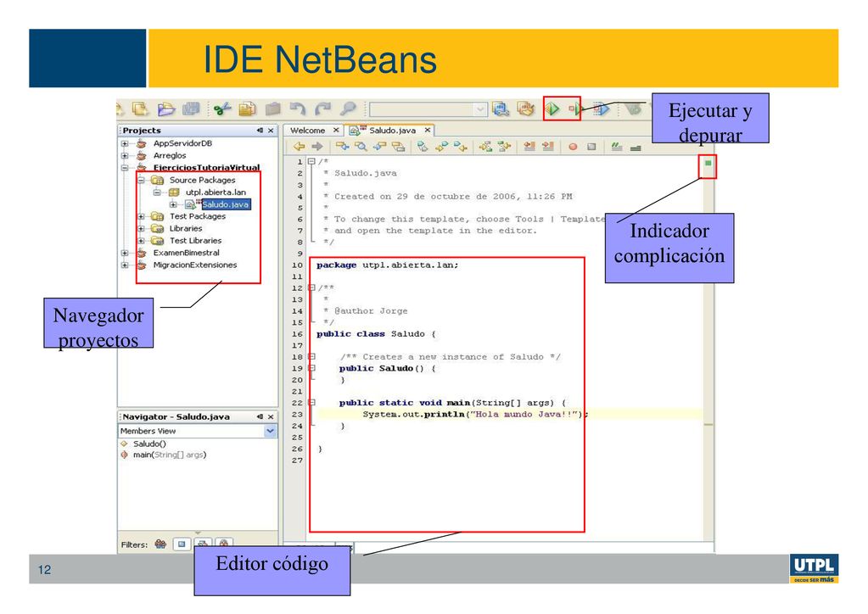868x614 pixels.
Task: Minimize the Projects panel with pin icon
Action: pos(260,131)
